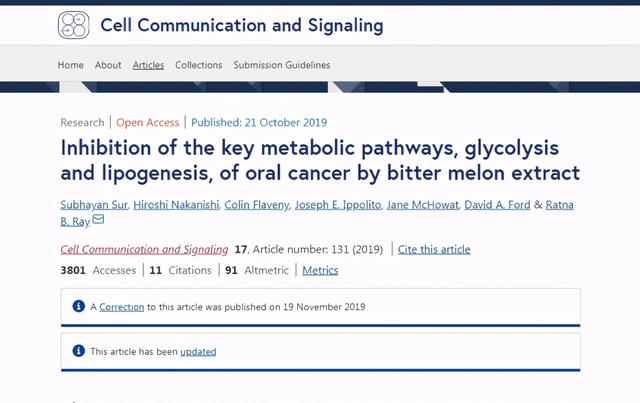Click the Cell Communication and Signaling header title

pyautogui.click(x=241, y=25)
